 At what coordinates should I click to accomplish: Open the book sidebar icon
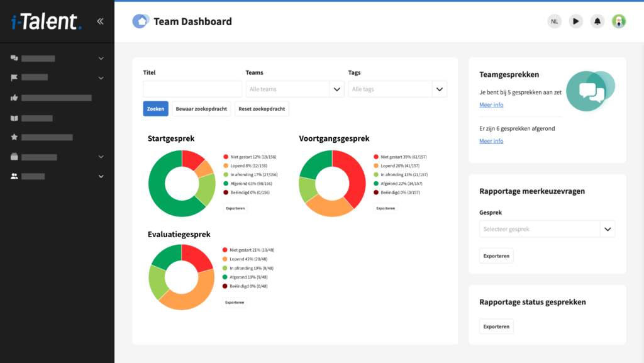[x=14, y=118]
